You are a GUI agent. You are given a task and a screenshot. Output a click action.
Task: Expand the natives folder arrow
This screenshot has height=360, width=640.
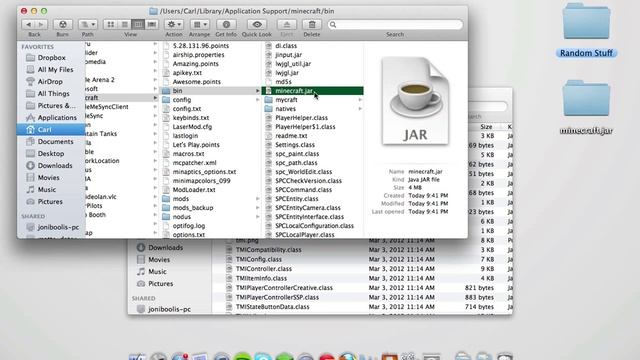360,109
